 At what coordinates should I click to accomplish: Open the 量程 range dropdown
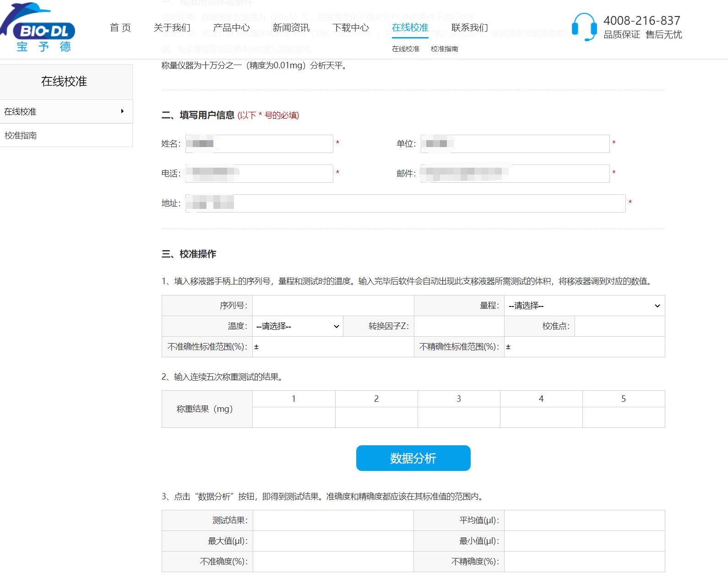pos(584,306)
